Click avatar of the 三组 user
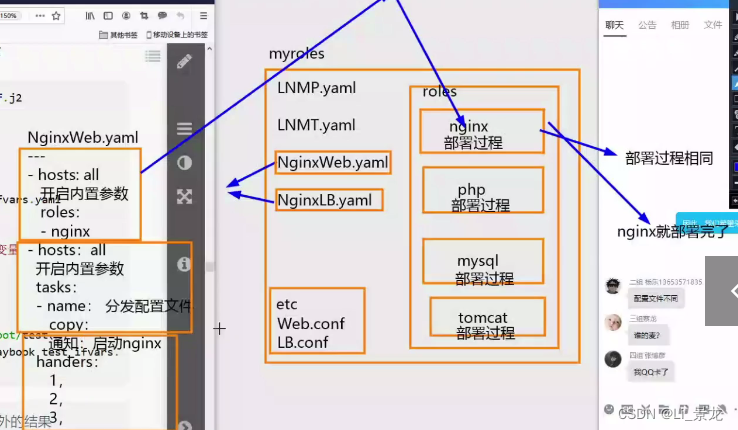Screen dimensions: 738x430 click(613, 322)
